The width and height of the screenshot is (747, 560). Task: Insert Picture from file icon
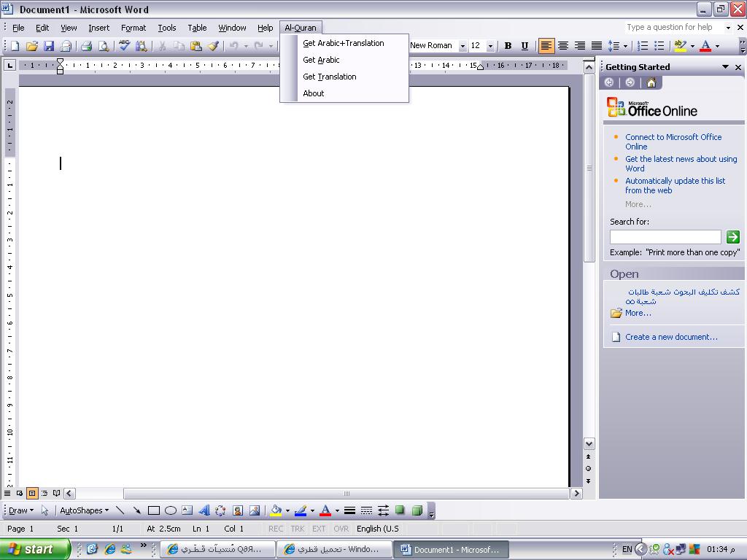[x=255, y=510]
